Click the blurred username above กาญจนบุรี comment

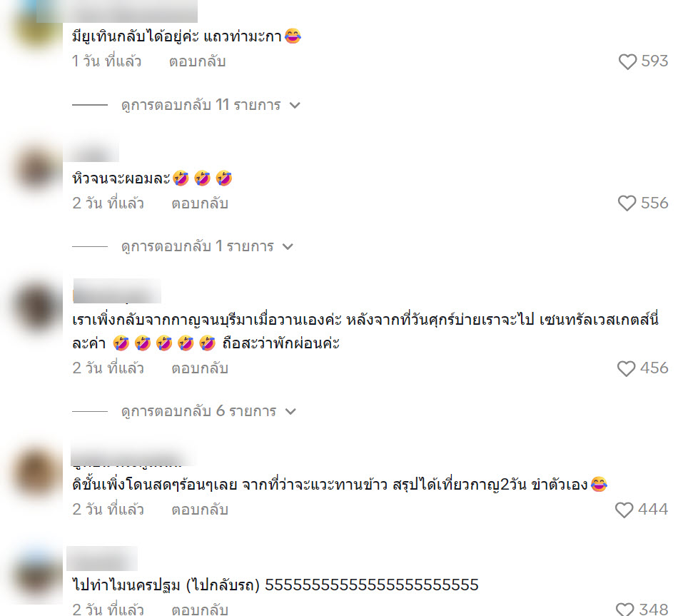pyautogui.click(x=117, y=291)
